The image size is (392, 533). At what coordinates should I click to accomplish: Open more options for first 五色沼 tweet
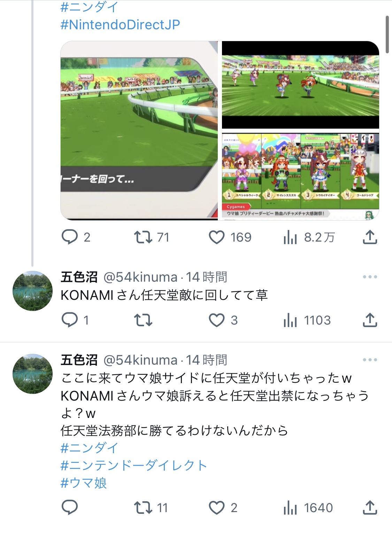pyautogui.click(x=370, y=277)
